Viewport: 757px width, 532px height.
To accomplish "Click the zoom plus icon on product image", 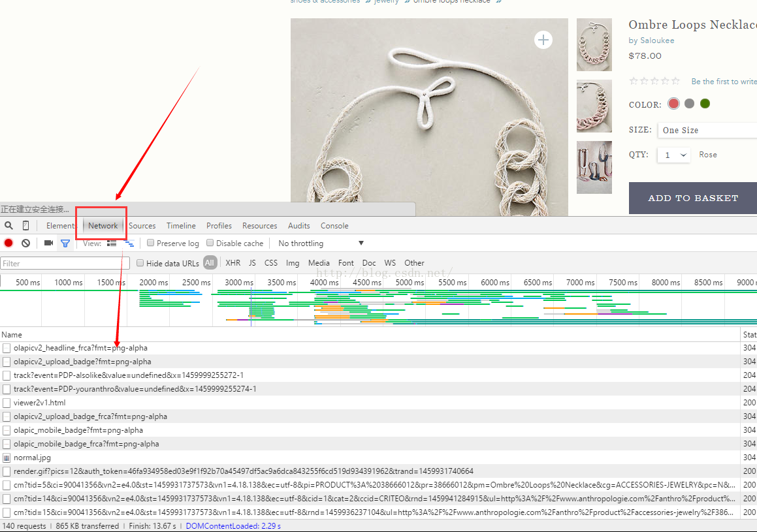I will click(543, 40).
